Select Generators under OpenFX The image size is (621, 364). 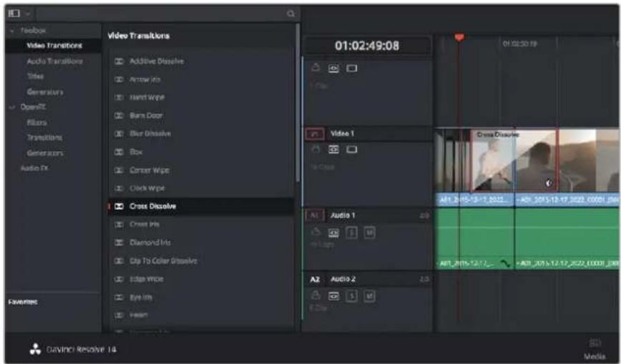coord(45,153)
